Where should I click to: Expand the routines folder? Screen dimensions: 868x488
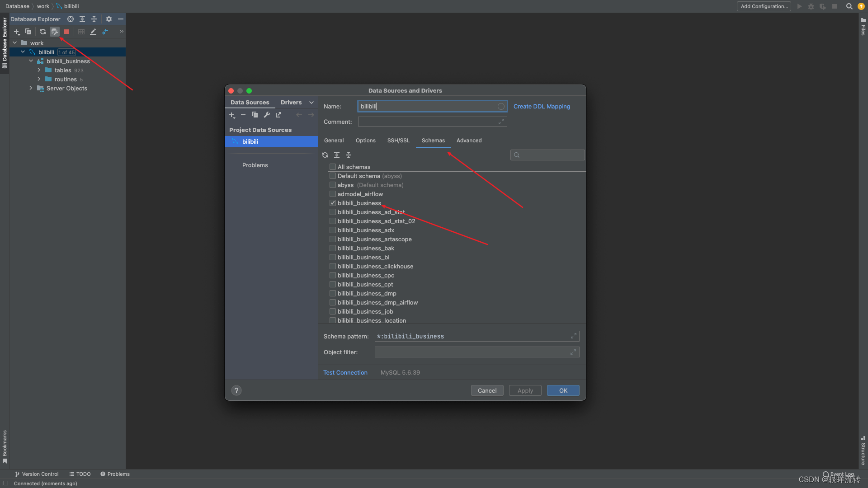click(x=39, y=79)
